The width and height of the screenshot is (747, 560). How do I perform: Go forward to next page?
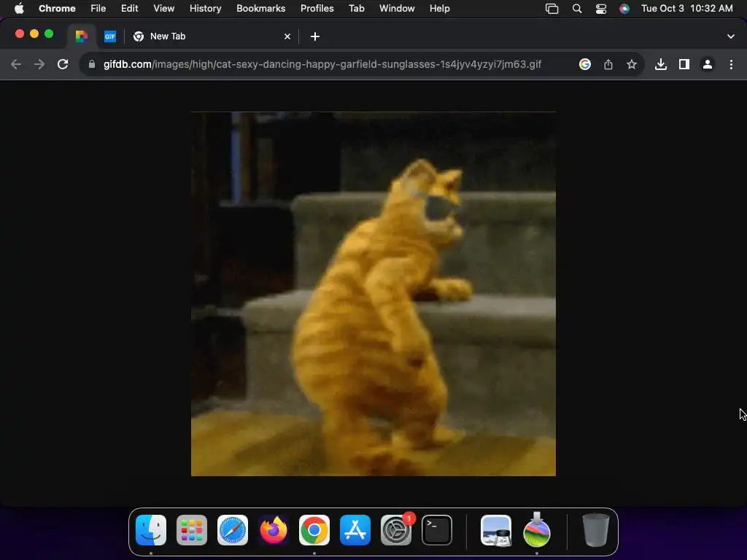point(39,64)
